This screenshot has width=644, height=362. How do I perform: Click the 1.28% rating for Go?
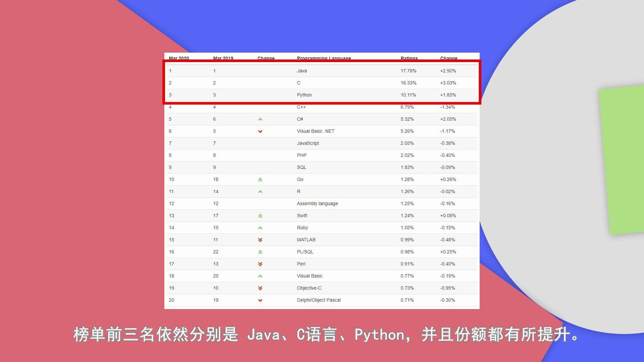pos(407,179)
